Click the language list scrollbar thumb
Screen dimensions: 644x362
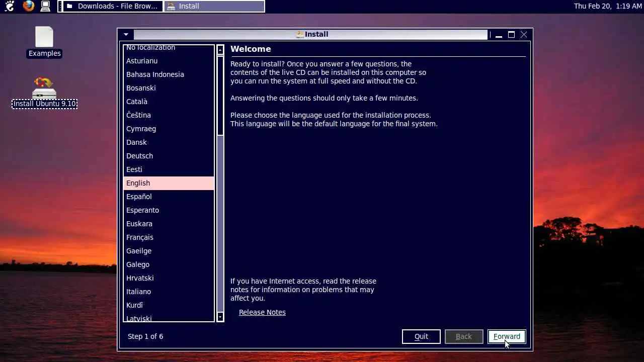click(x=220, y=96)
